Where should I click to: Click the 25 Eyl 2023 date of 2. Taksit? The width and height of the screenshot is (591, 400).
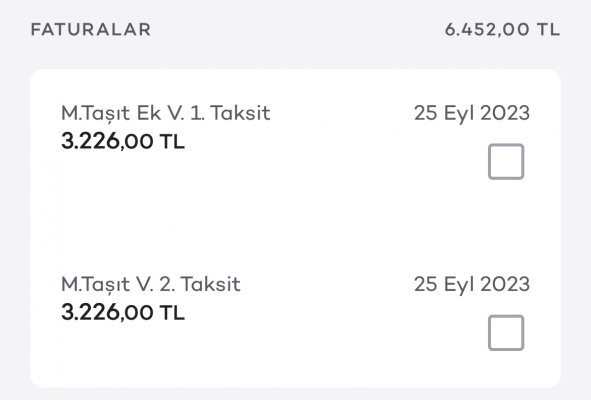coord(472,284)
